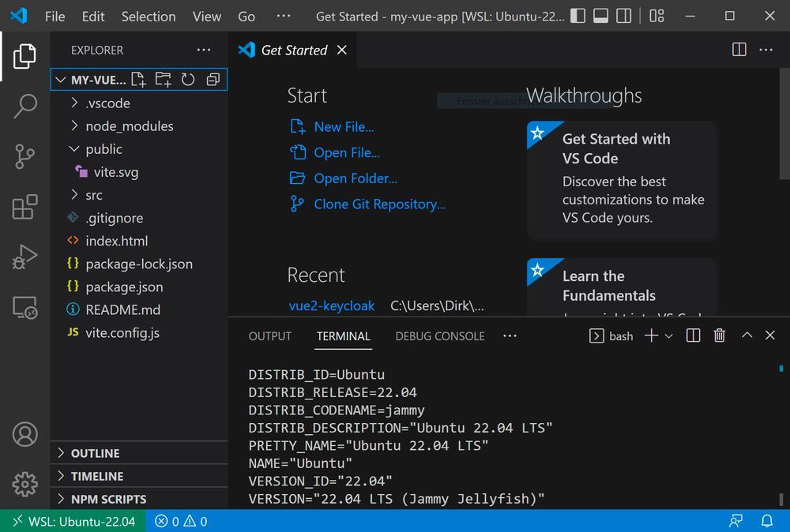Expand the OUTLINE section
Screen dimensions: 790x532
pyautogui.click(x=139, y=453)
